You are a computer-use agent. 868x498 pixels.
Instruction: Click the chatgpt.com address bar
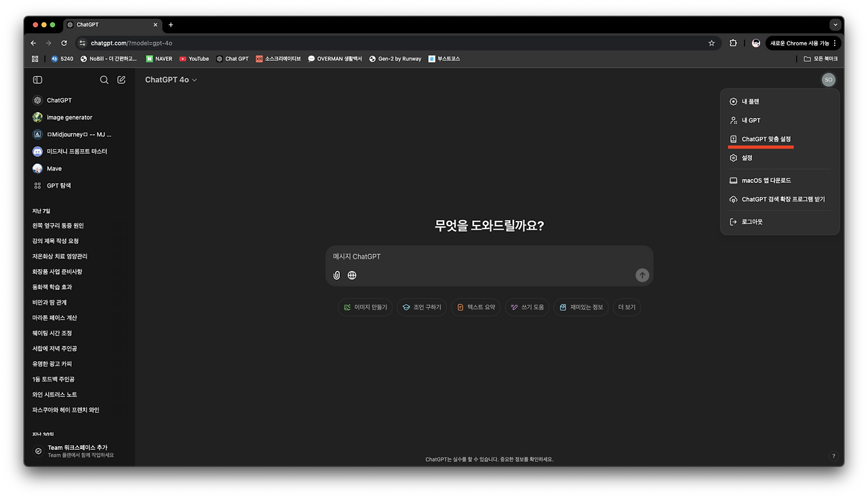397,43
